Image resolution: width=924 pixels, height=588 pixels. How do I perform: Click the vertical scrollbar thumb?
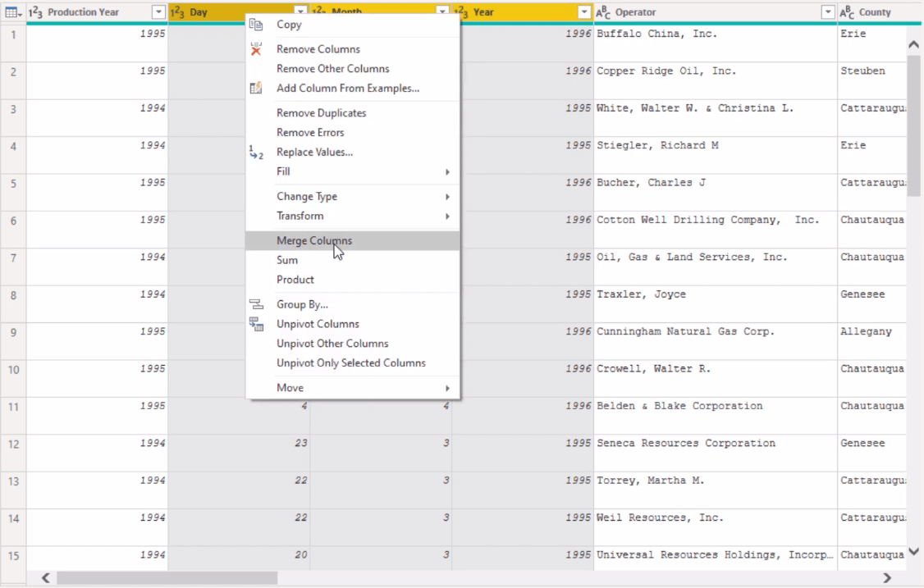point(913,126)
